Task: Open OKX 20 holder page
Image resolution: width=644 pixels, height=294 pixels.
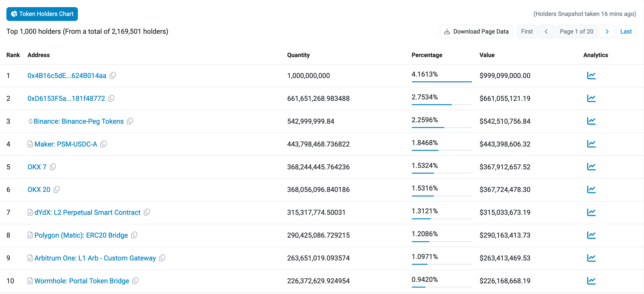Action: click(39, 189)
